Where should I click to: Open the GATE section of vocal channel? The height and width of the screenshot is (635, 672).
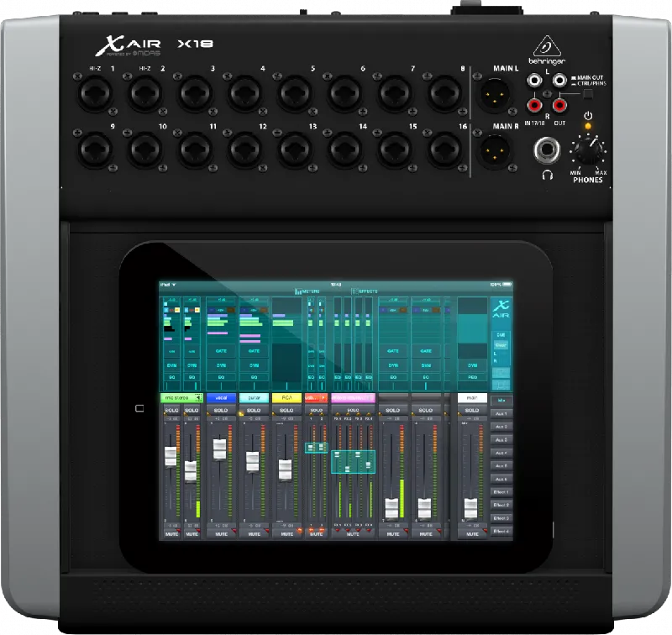(220, 350)
